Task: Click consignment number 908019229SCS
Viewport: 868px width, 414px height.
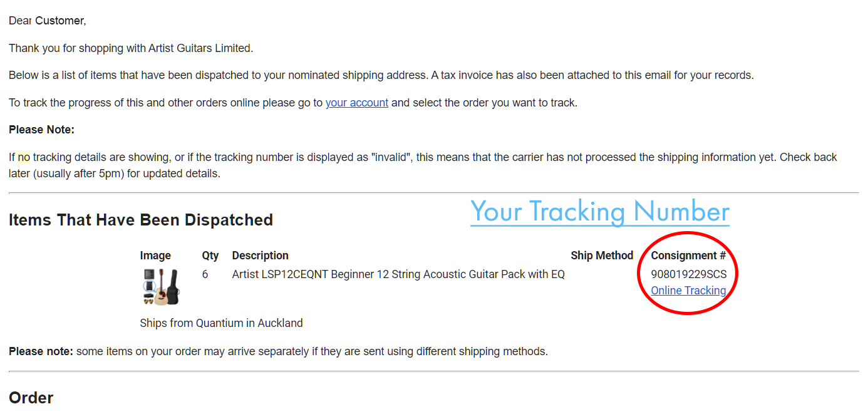Action: [x=688, y=274]
